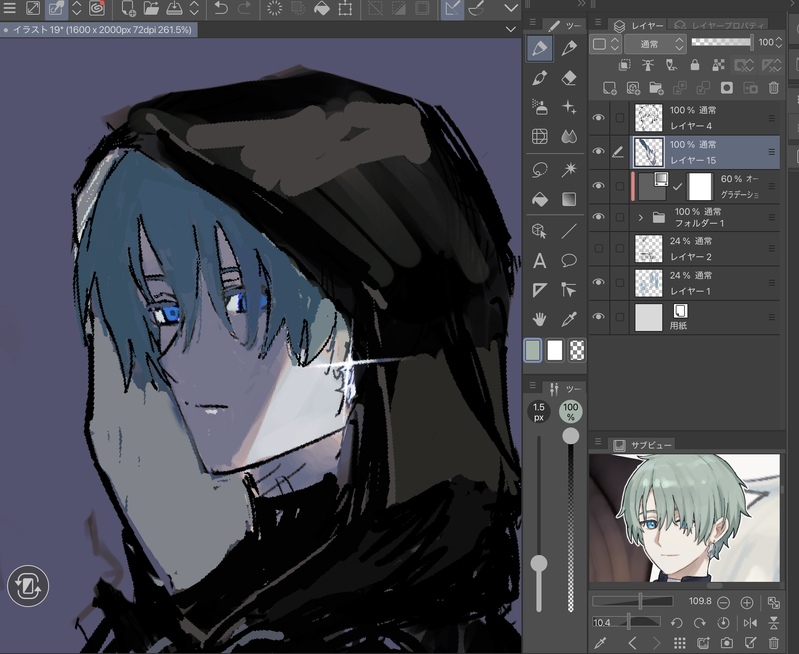The height and width of the screenshot is (654, 799).
Task: Select the Straight line figure tool
Action: (x=569, y=231)
